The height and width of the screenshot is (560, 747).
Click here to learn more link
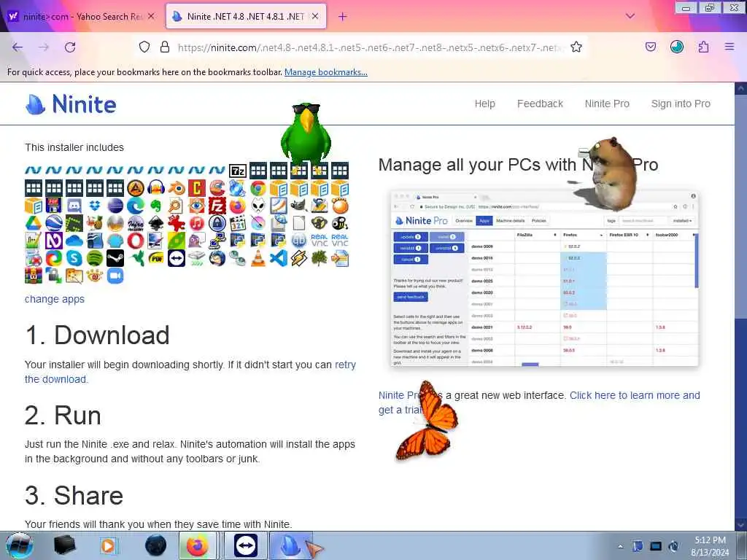pos(635,395)
